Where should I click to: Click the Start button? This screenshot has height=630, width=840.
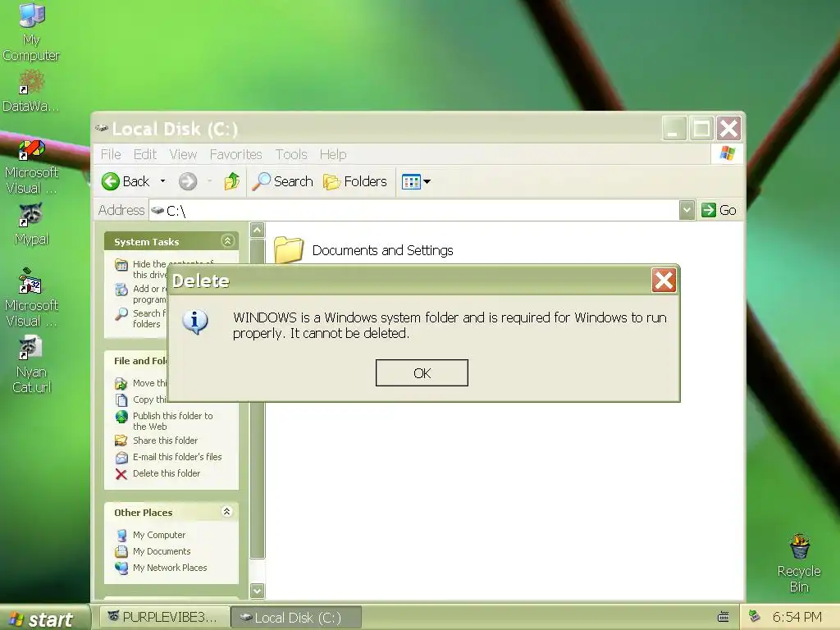(x=44, y=619)
